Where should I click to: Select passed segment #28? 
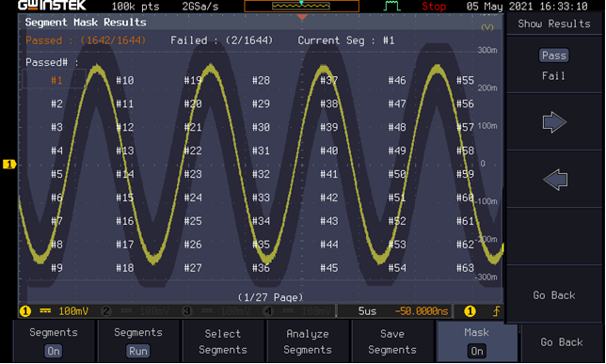(x=261, y=80)
